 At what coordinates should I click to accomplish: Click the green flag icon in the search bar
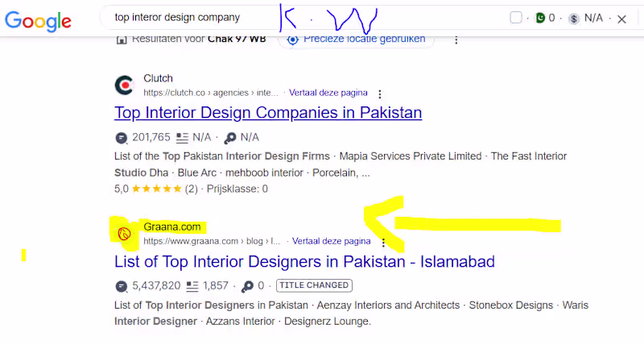540,18
